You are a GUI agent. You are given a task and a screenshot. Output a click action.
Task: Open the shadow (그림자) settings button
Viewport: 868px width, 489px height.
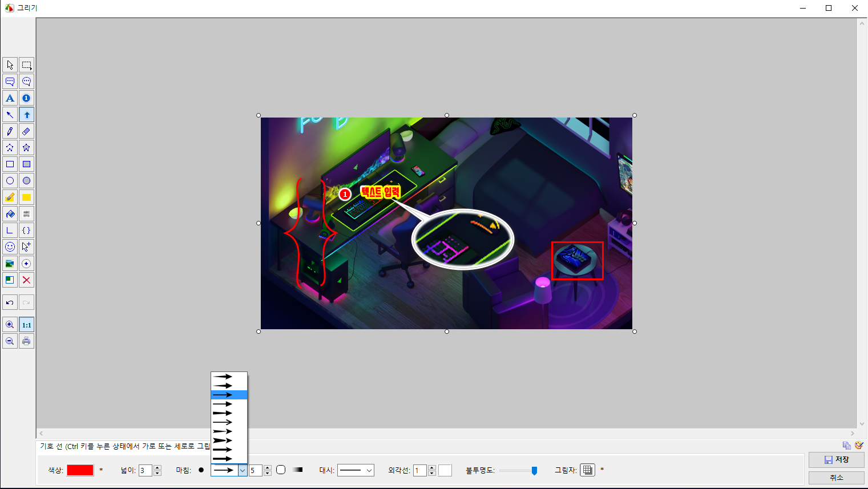587,470
